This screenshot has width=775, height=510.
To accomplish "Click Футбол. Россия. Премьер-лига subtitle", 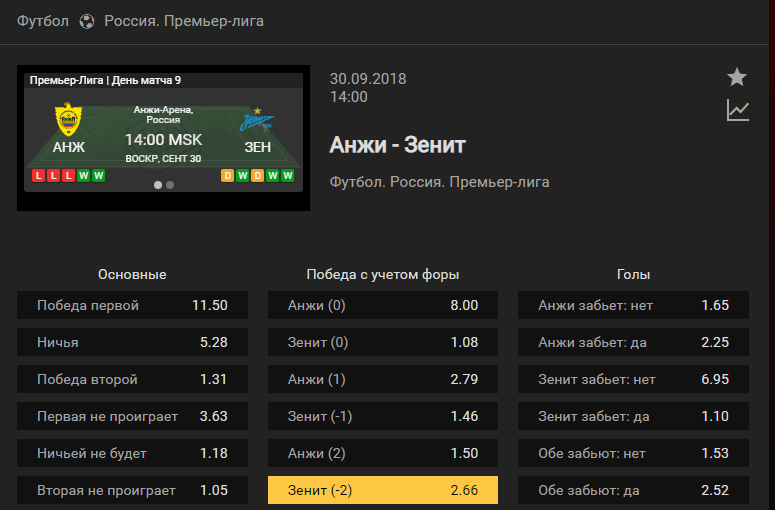I will click(x=439, y=182).
